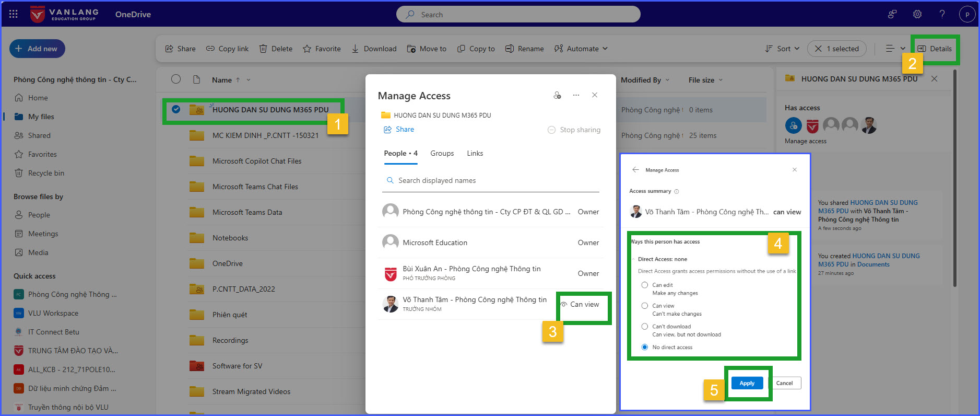The height and width of the screenshot is (416, 980).
Task: Select the No direct access radio option
Action: click(x=644, y=347)
